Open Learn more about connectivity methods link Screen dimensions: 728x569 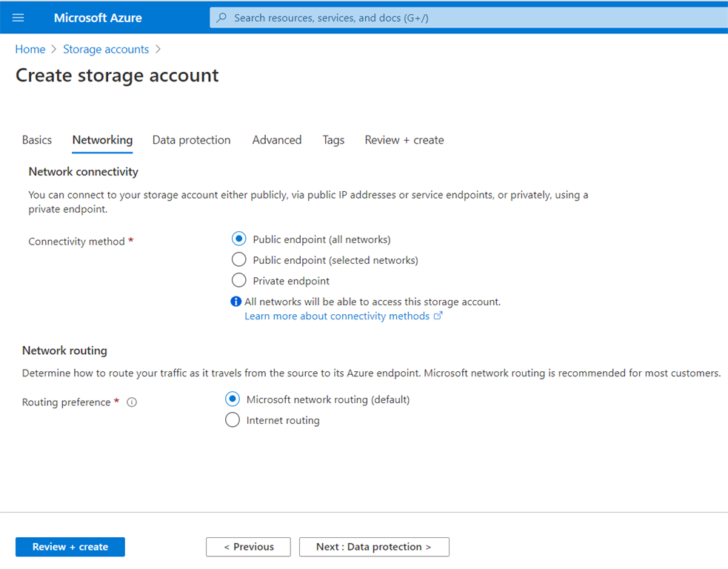click(x=337, y=316)
